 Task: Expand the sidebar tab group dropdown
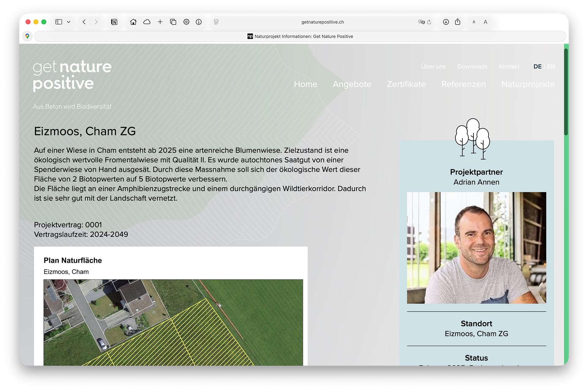(x=69, y=22)
